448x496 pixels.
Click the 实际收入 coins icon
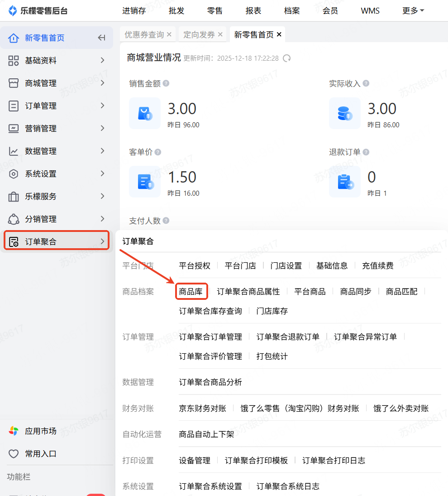(x=345, y=113)
